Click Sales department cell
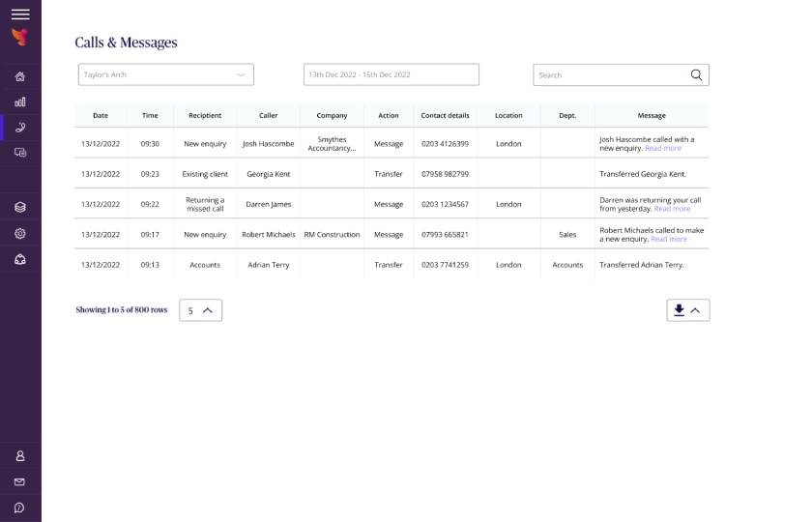Screen dimensions: 812x522 (567, 235)
